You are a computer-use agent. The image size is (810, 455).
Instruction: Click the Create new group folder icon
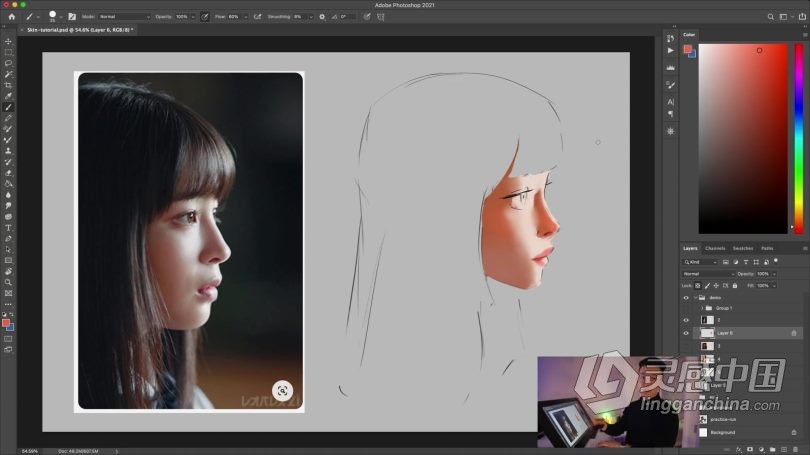(x=772, y=449)
